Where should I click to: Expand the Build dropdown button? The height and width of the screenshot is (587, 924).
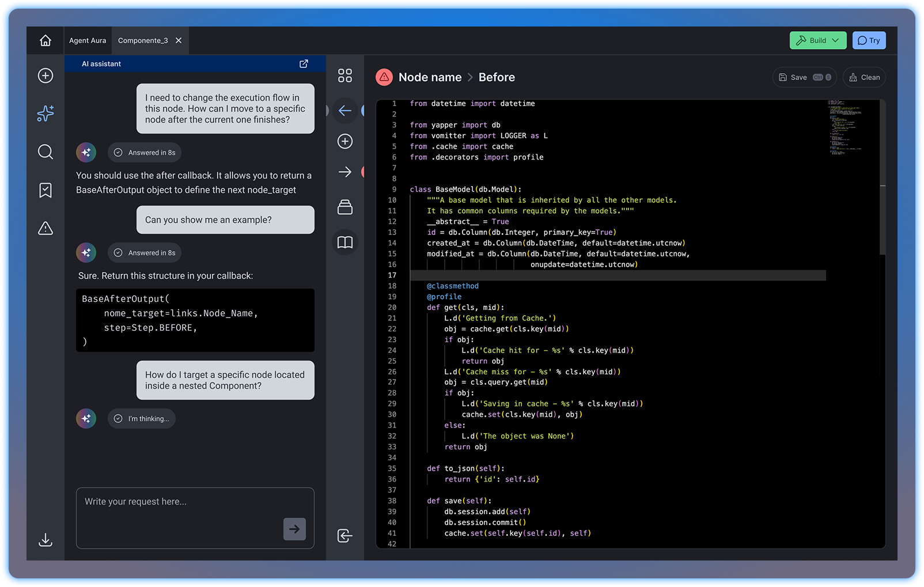click(818, 40)
